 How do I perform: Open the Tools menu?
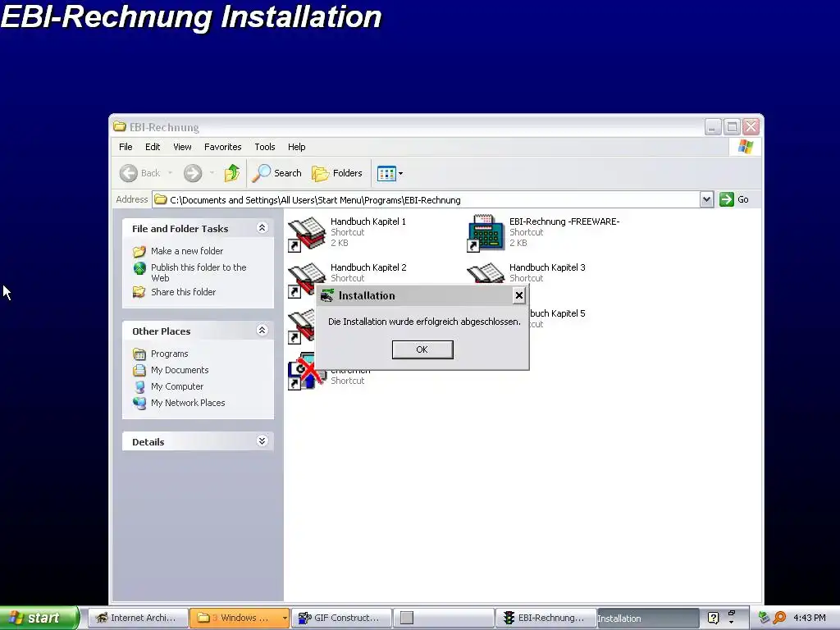click(x=265, y=147)
